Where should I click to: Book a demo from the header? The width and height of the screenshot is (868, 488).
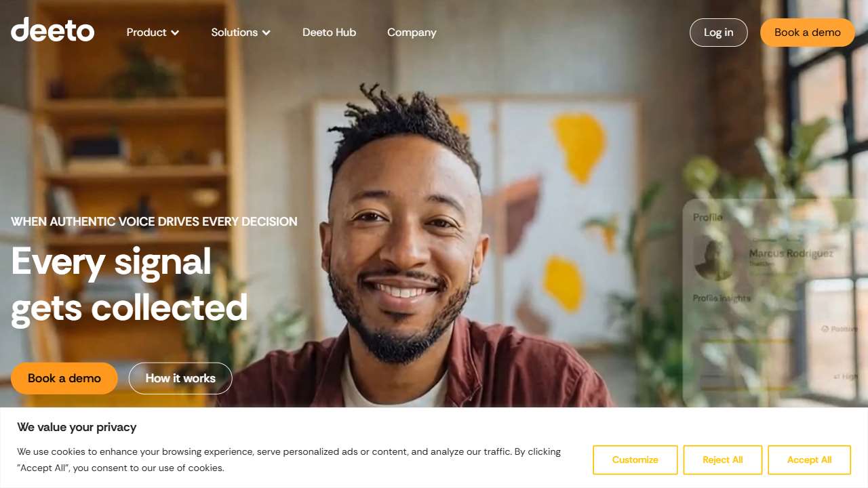coord(808,33)
